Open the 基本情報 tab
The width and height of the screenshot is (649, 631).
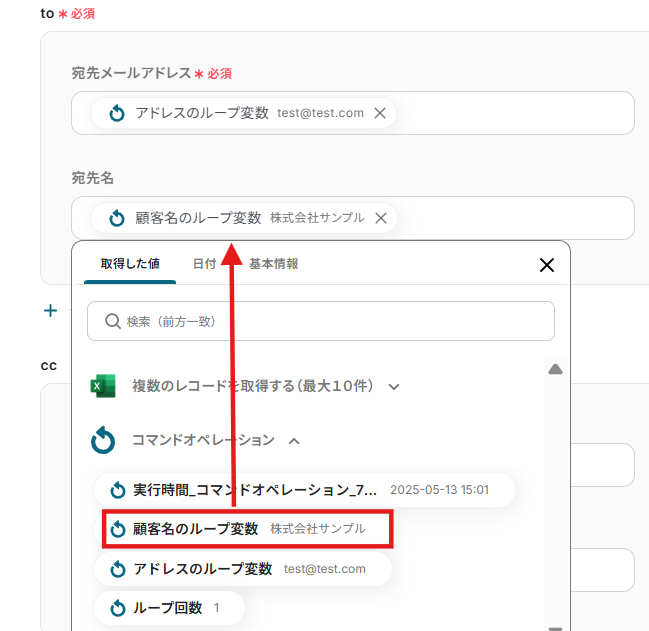(x=273, y=264)
